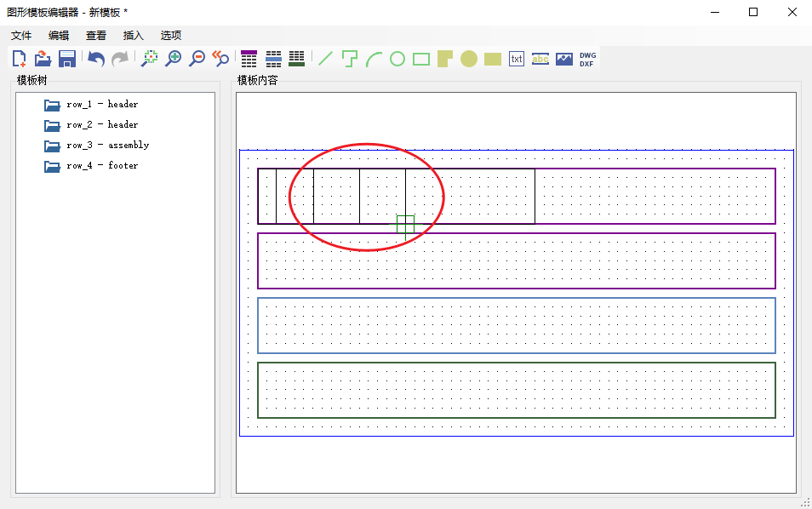The height and width of the screenshot is (509, 812).
Task: Minimize the template editor window
Action: pos(715,12)
